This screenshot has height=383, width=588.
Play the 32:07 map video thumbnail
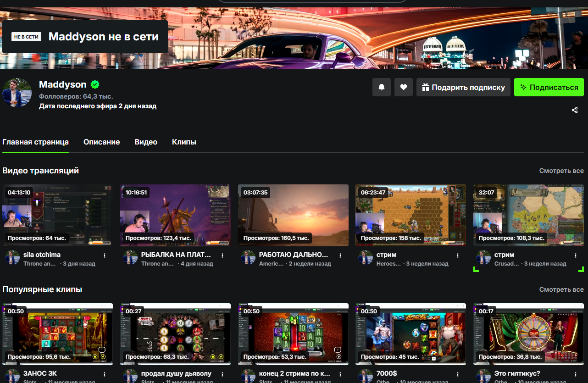click(528, 215)
